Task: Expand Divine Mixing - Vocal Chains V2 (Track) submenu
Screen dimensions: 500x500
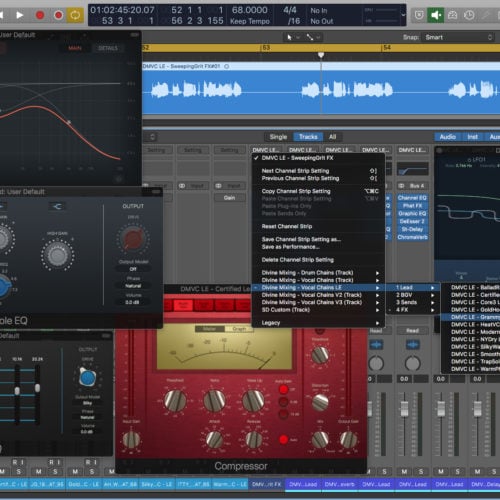Action: click(318, 295)
